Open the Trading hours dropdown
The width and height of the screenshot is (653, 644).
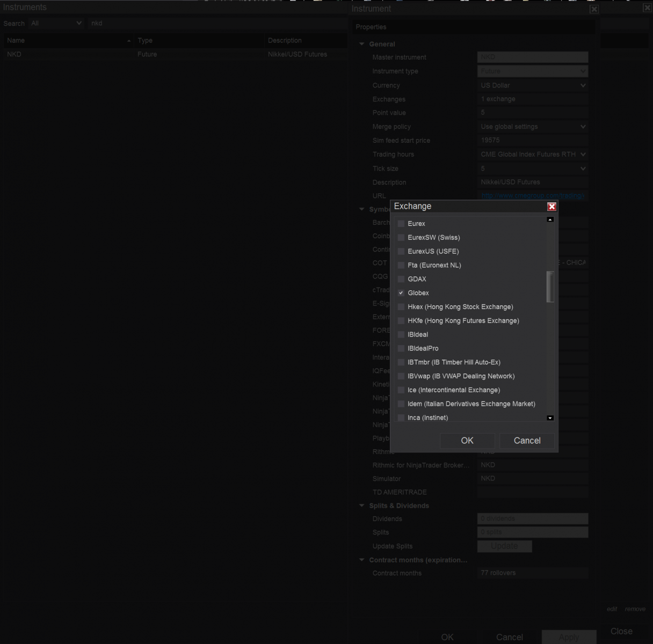(x=533, y=154)
